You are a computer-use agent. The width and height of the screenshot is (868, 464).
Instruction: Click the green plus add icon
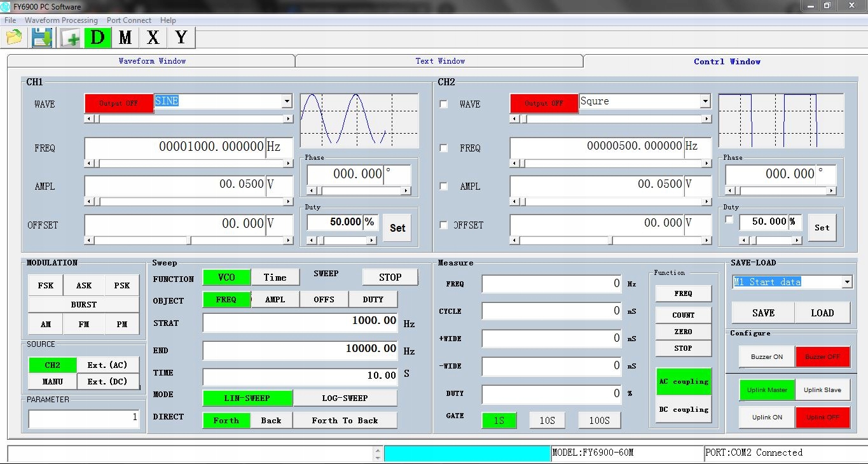click(71, 38)
